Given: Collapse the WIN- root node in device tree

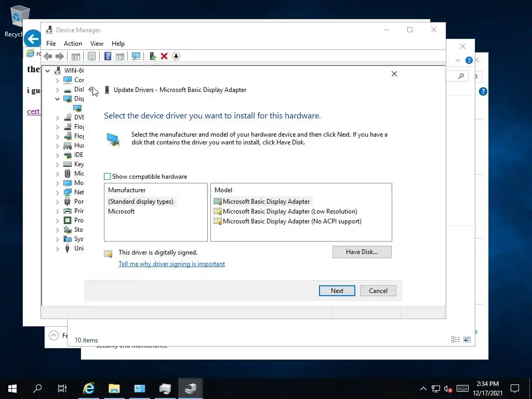Looking at the screenshot, I should coord(47,71).
